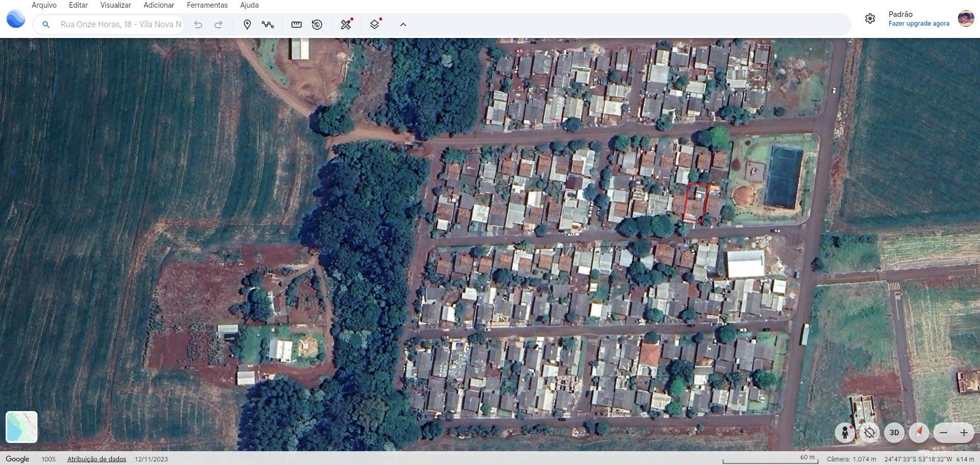Image resolution: width=980 pixels, height=465 pixels.
Task: Zoom in with the plus button
Action: (x=964, y=433)
